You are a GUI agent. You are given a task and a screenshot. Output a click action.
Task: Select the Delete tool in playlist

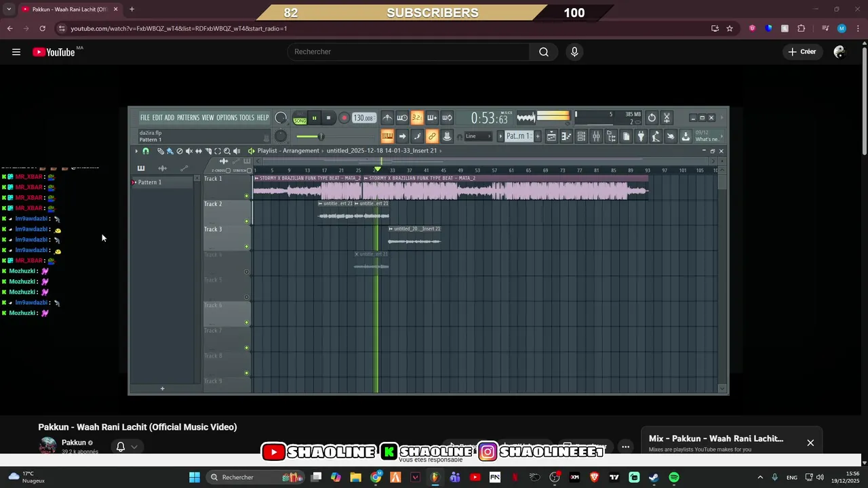tap(180, 151)
